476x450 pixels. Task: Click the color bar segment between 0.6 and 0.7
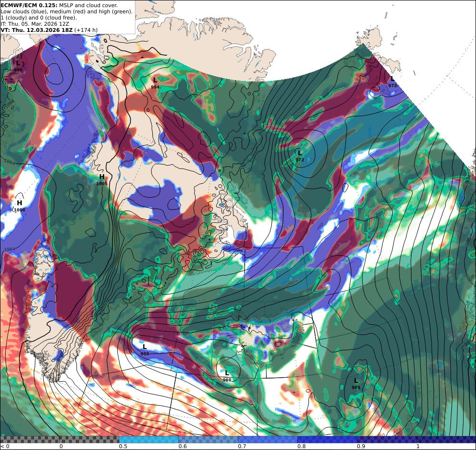(x=208, y=440)
